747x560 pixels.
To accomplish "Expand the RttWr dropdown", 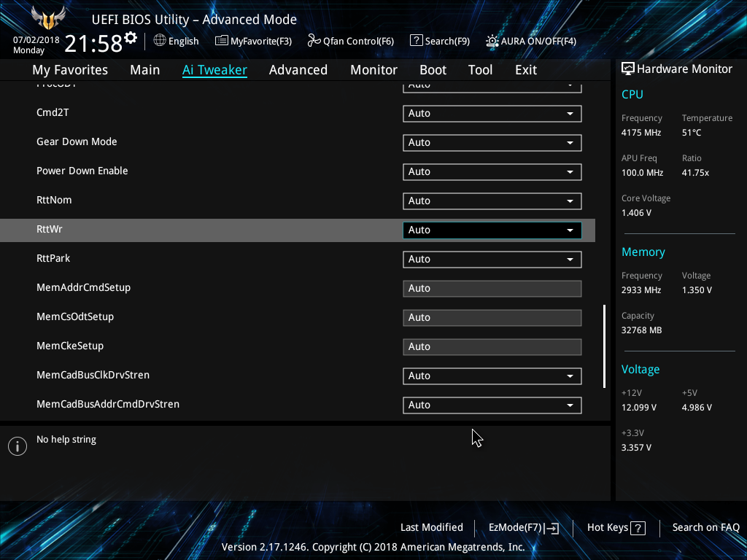I will tap(492, 230).
